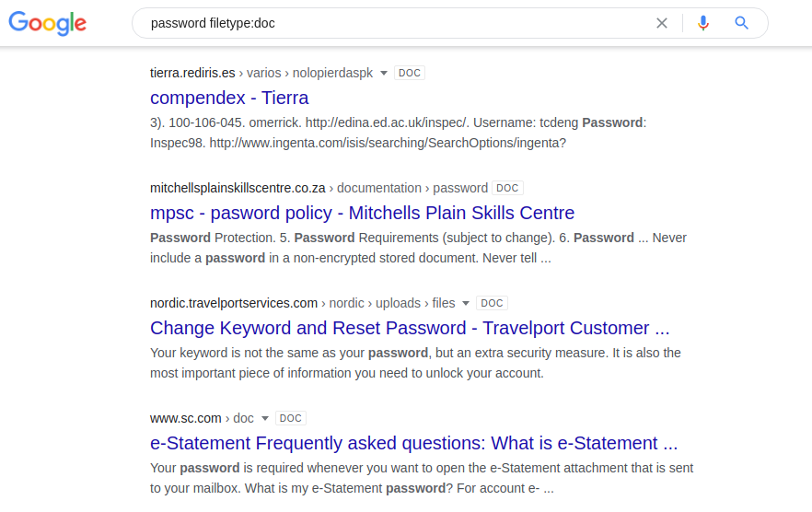Screen dimensions: 812x512
Task: Clear the search query with the X icon
Action: pos(661,23)
